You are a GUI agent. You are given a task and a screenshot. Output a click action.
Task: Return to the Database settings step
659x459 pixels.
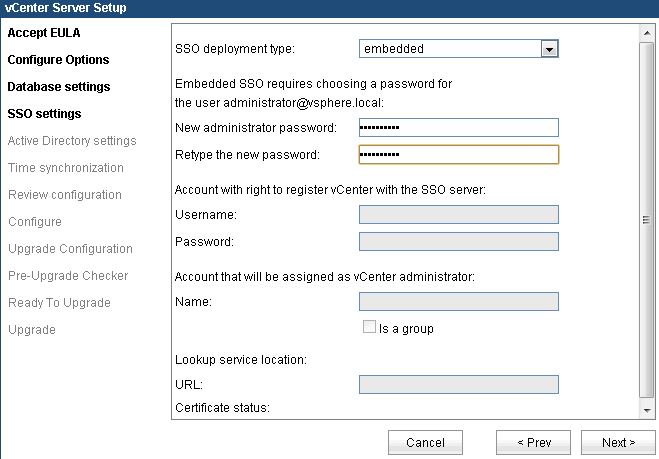click(x=59, y=87)
